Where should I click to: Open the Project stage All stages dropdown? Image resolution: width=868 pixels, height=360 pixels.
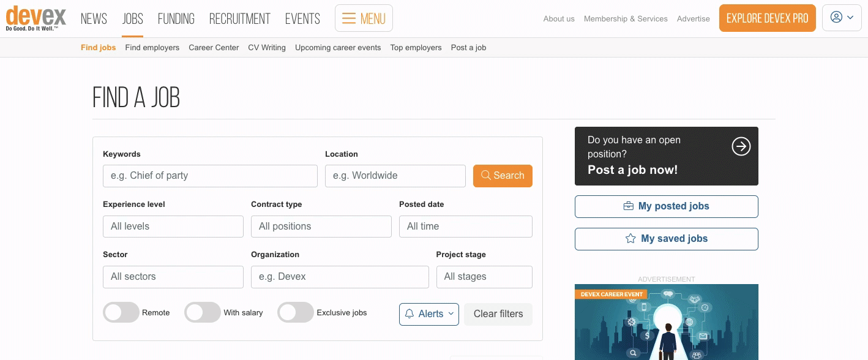(484, 277)
